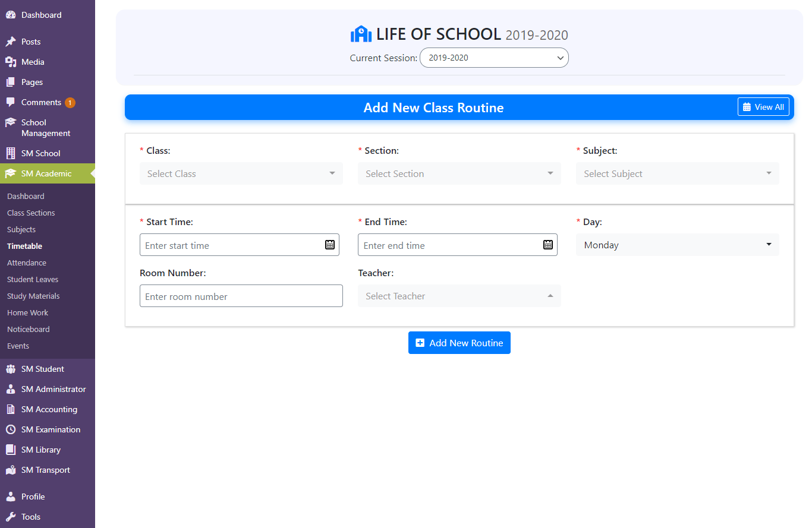
Task: Open the Timetable submenu link
Action: (x=24, y=246)
